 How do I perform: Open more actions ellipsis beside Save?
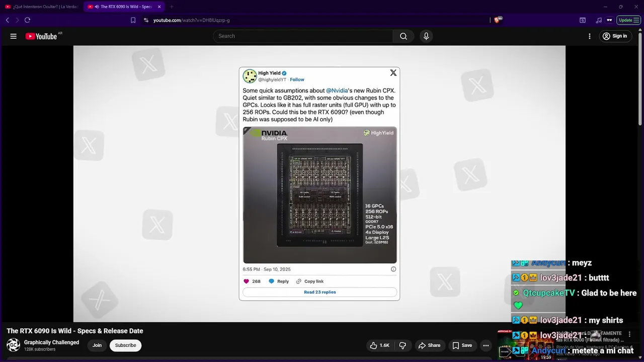(x=486, y=345)
